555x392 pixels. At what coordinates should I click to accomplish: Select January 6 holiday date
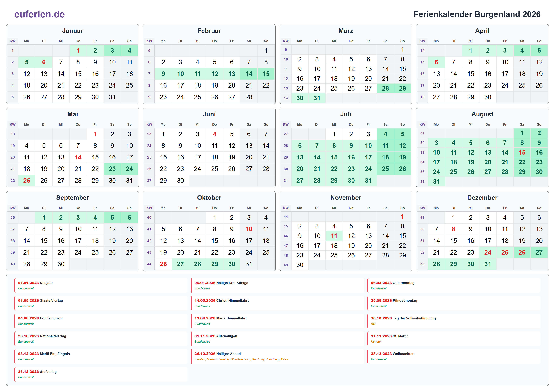(x=44, y=62)
